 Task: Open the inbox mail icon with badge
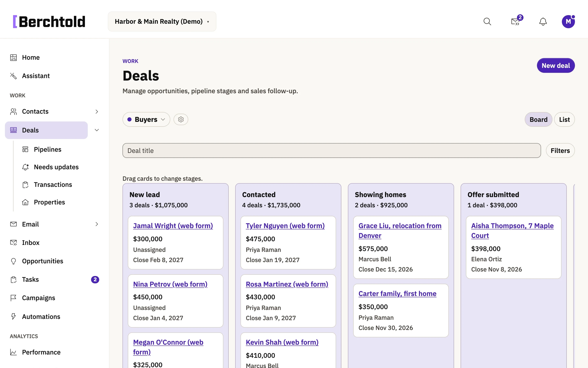(515, 22)
